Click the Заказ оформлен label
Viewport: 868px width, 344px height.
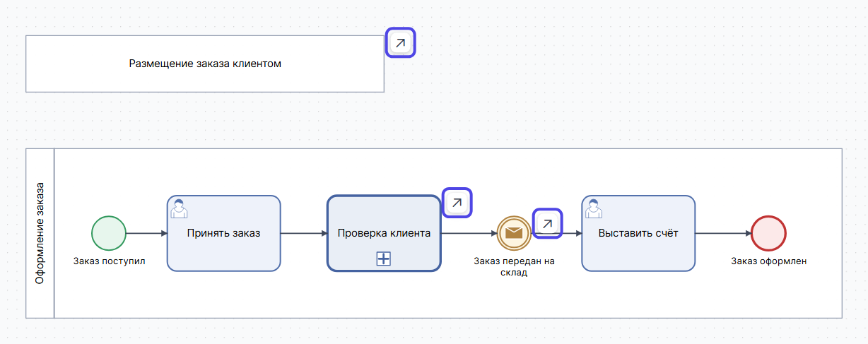click(769, 261)
